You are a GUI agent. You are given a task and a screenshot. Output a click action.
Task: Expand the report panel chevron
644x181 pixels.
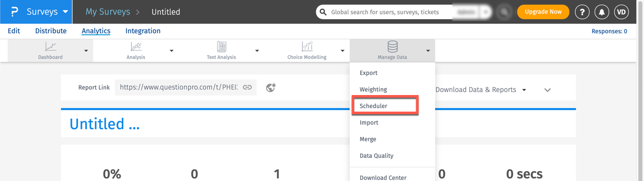(547, 90)
